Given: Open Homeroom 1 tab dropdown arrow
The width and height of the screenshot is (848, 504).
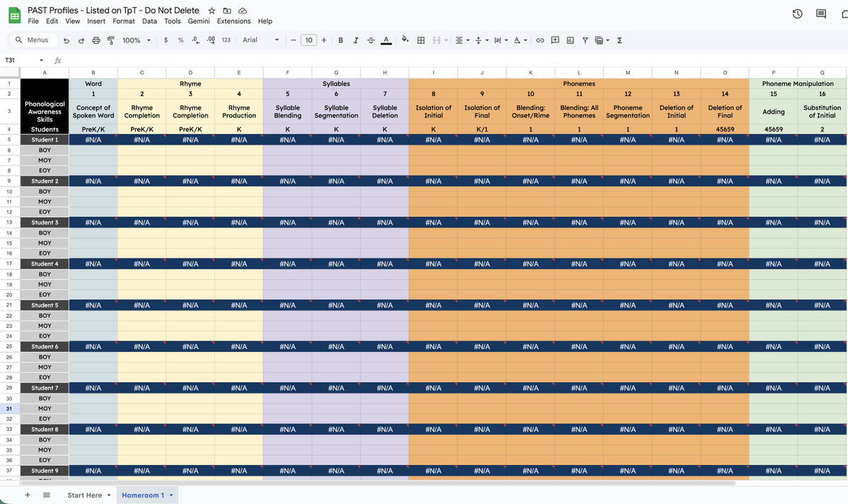Looking at the screenshot, I should click(x=171, y=495).
